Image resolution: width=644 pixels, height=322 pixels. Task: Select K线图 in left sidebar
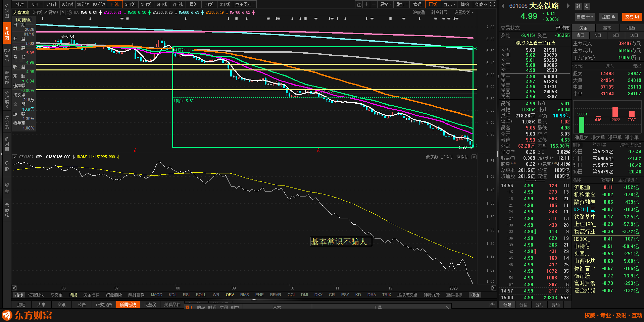7,33
